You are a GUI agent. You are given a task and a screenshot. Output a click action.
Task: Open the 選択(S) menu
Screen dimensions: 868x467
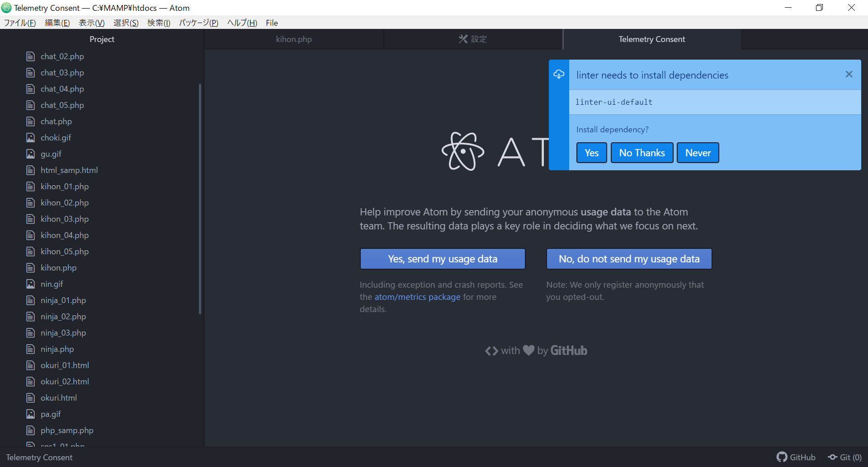pos(126,23)
